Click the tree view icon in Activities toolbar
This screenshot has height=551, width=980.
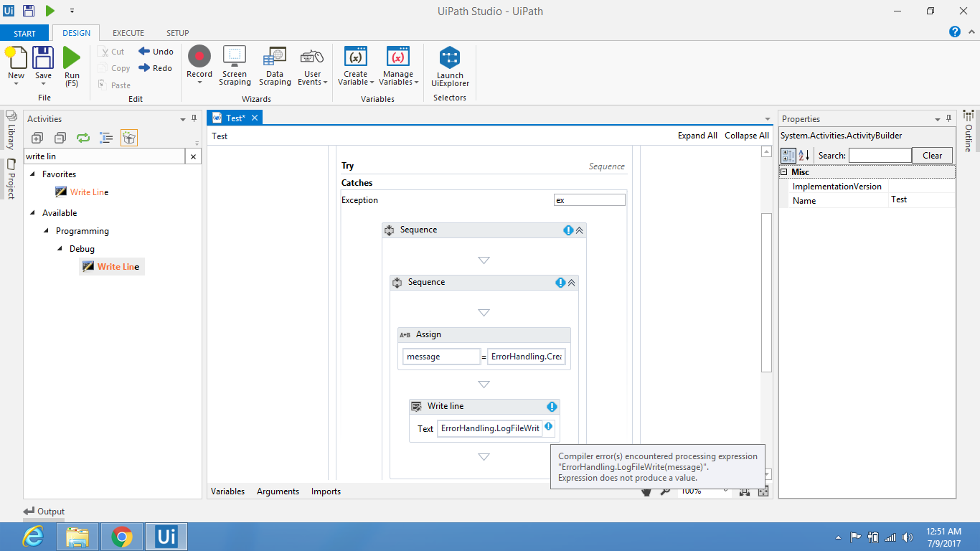[106, 138]
